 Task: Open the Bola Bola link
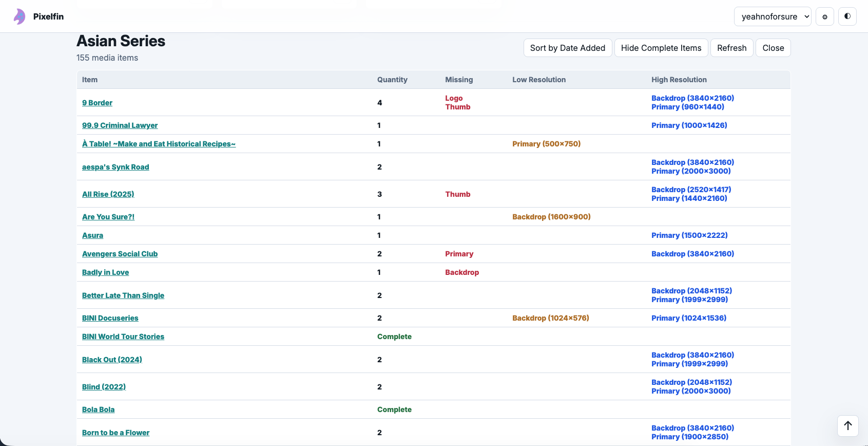[x=98, y=410]
